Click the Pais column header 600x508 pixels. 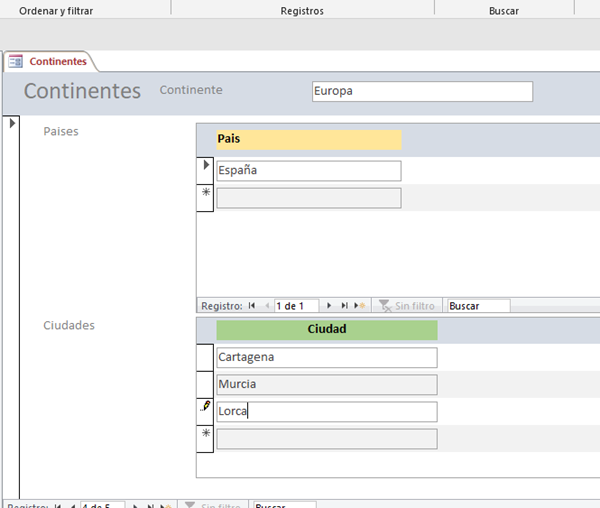coord(308,139)
